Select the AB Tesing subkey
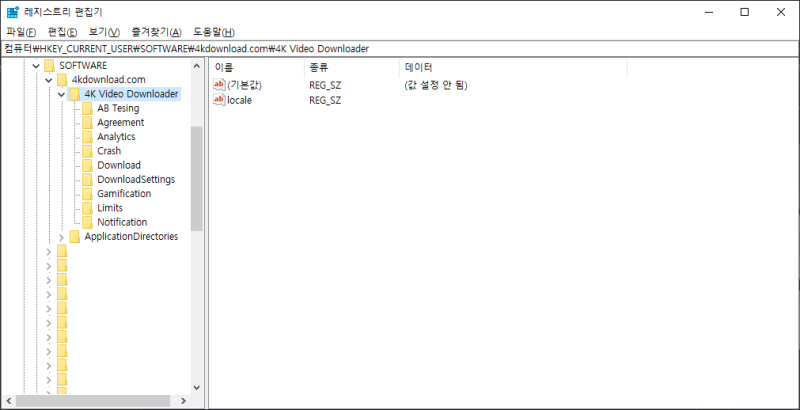 click(x=118, y=108)
